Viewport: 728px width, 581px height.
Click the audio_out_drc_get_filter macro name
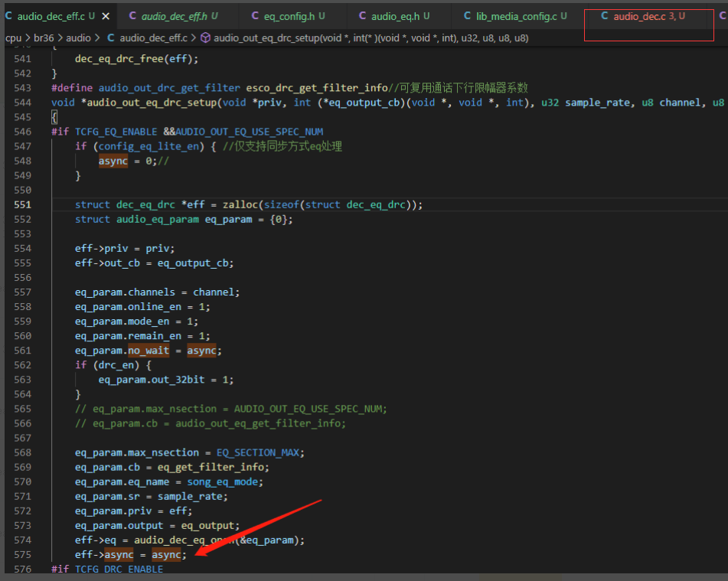[169, 88]
